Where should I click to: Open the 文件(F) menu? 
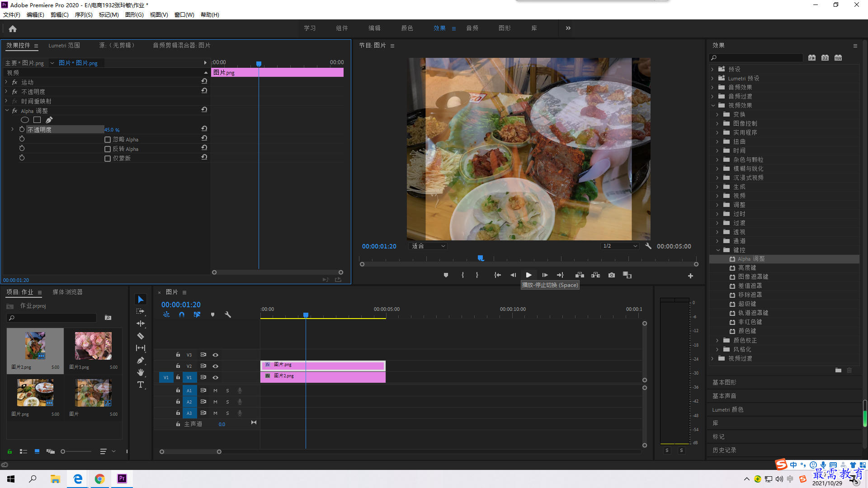pos(12,15)
